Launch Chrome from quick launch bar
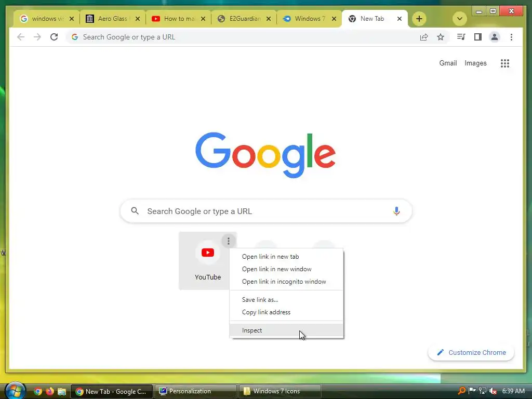 [37, 391]
